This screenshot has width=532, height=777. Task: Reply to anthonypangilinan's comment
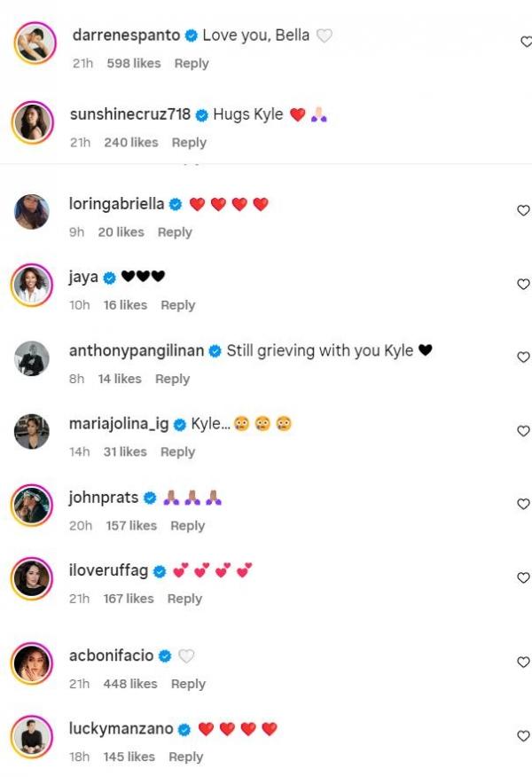coord(172,379)
